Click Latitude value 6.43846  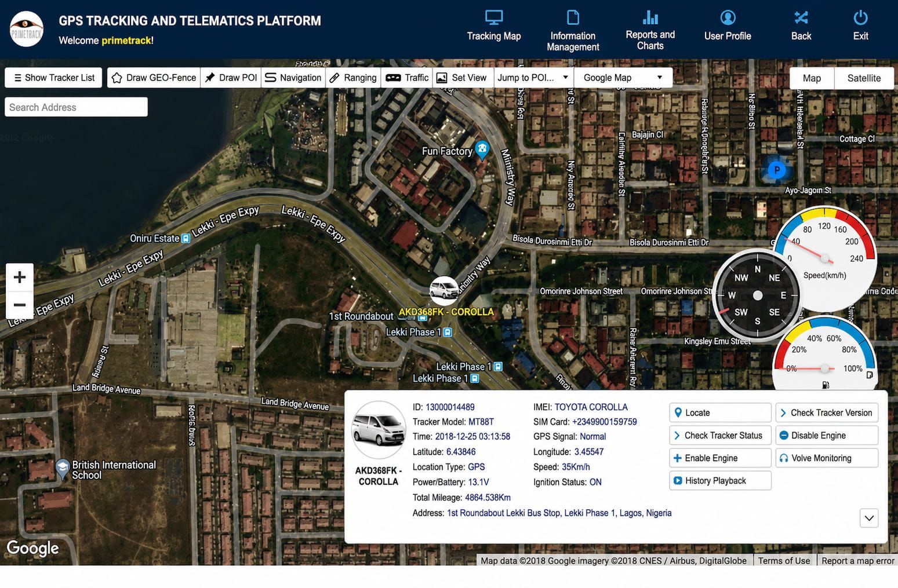point(461,452)
